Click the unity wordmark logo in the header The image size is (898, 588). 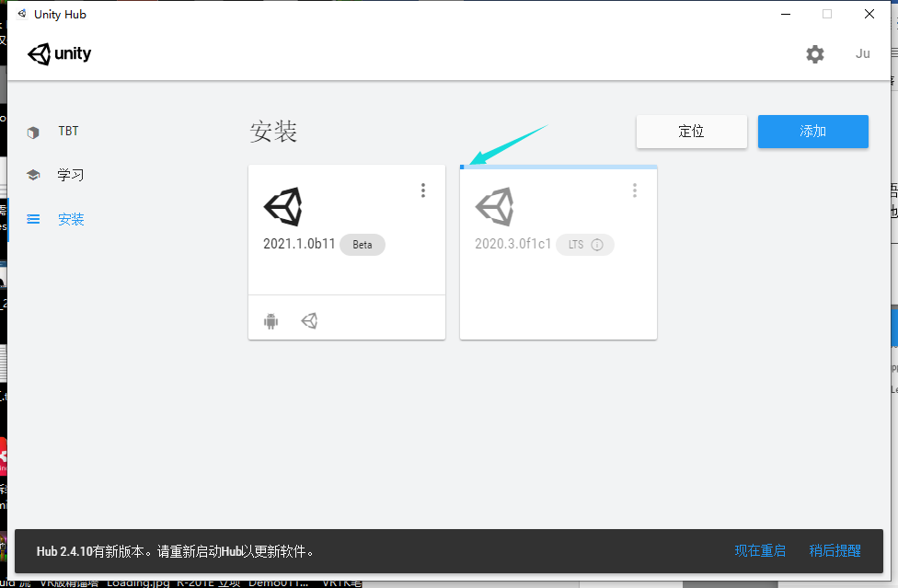click(x=59, y=53)
